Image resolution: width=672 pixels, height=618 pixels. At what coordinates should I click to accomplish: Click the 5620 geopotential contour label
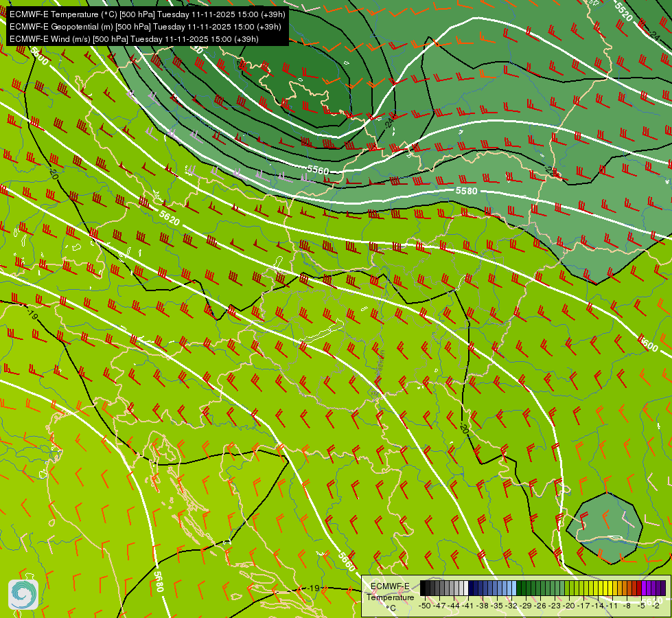point(170,218)
